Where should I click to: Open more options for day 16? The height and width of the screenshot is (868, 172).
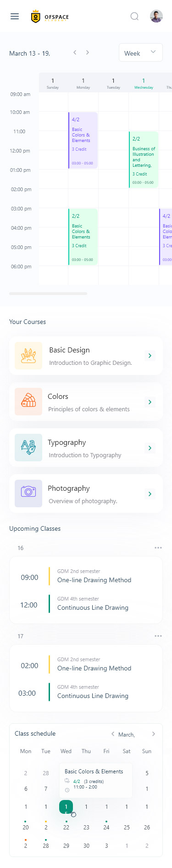[x=158, y=548]
